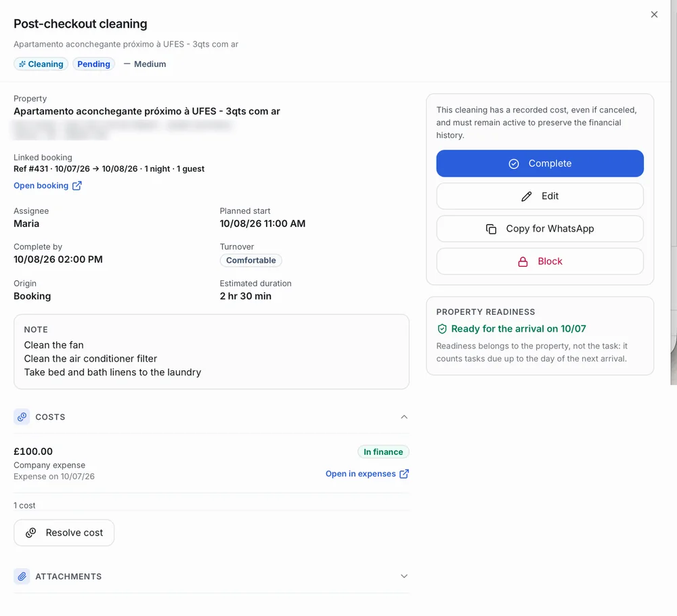Collapse the Costs section chevron
This screenshot has height=616, width=677.
pos(404,416)
